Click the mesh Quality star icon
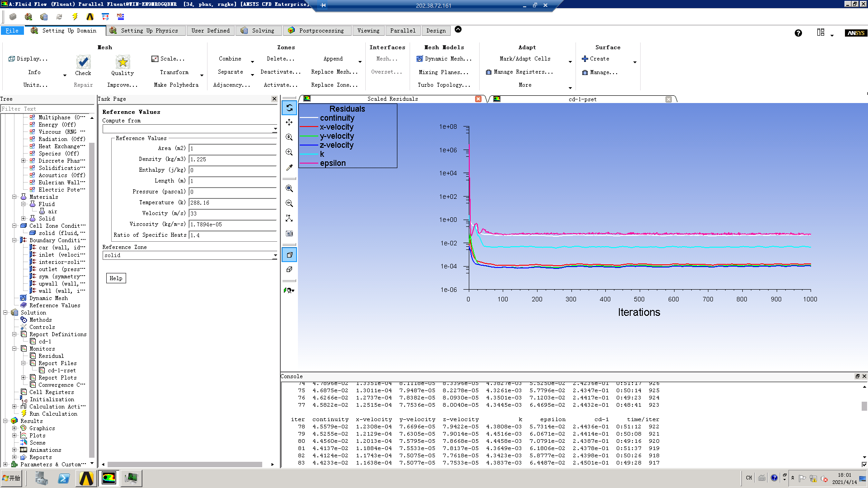The height and width of the screenshot is (488, 868). (123, 62)
